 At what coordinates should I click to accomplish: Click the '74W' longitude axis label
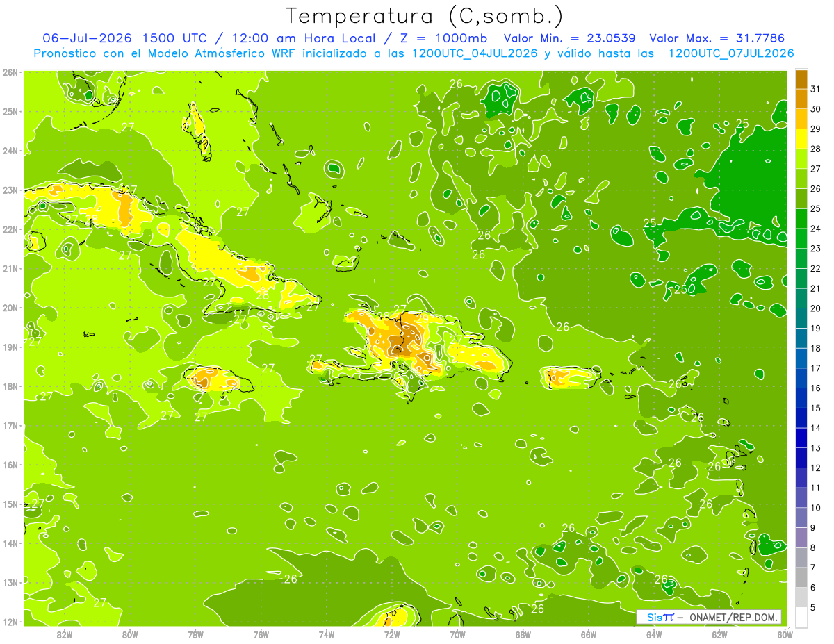[327, 634]
